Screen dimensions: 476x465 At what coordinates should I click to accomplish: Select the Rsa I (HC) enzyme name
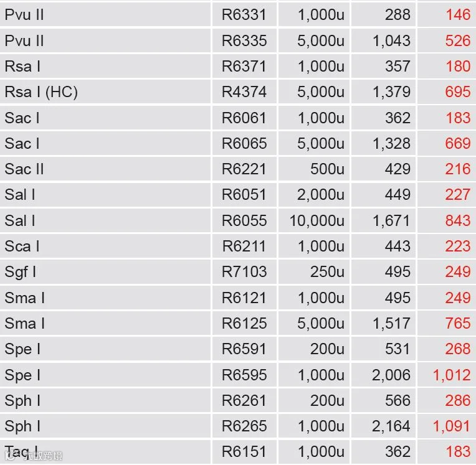coord(41,92)
